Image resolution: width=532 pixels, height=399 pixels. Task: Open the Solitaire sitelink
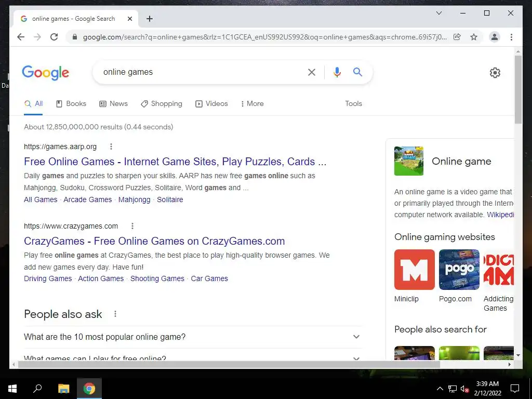[170, 199]
